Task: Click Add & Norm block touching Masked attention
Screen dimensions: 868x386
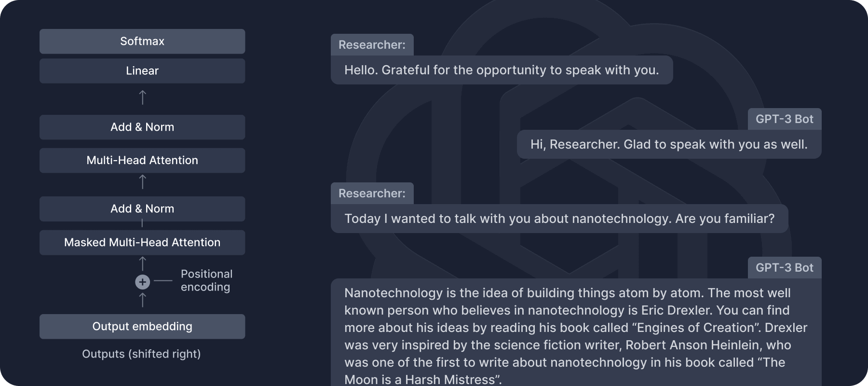Action: pos(142,209)
